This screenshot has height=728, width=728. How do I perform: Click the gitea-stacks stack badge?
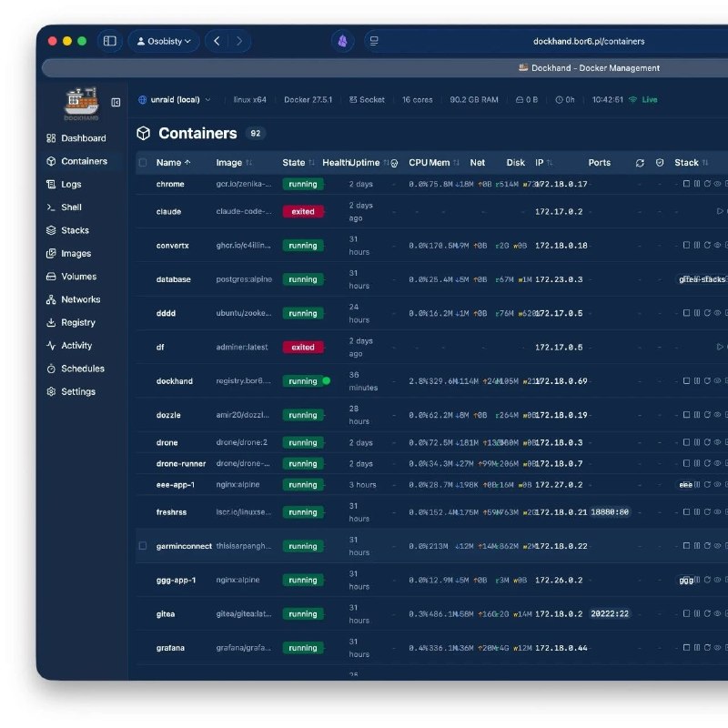pos(702,279)
